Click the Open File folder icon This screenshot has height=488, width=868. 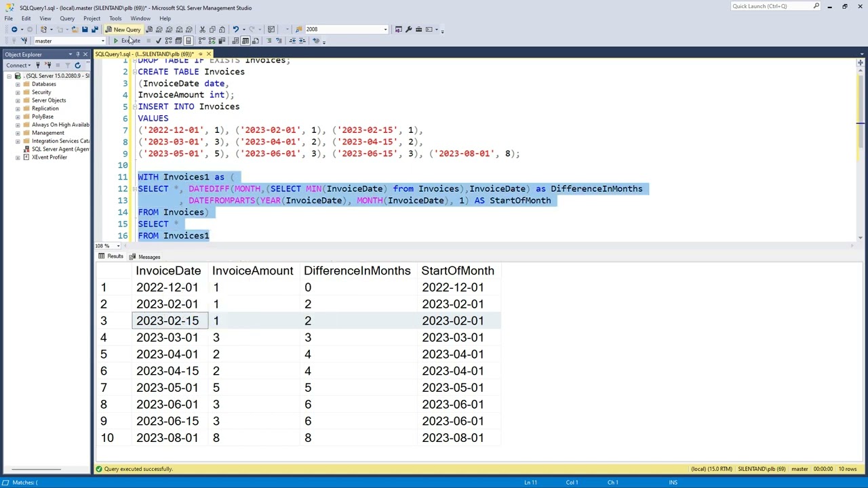(75, 29)
